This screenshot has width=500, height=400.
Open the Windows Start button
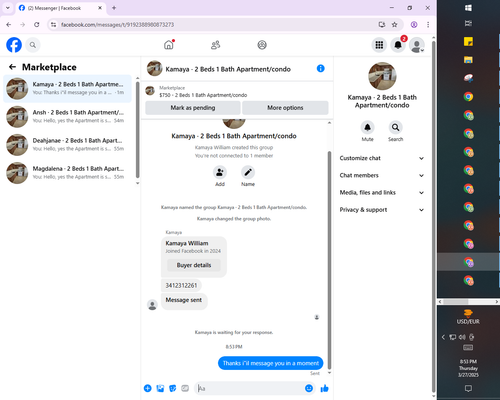468,8
